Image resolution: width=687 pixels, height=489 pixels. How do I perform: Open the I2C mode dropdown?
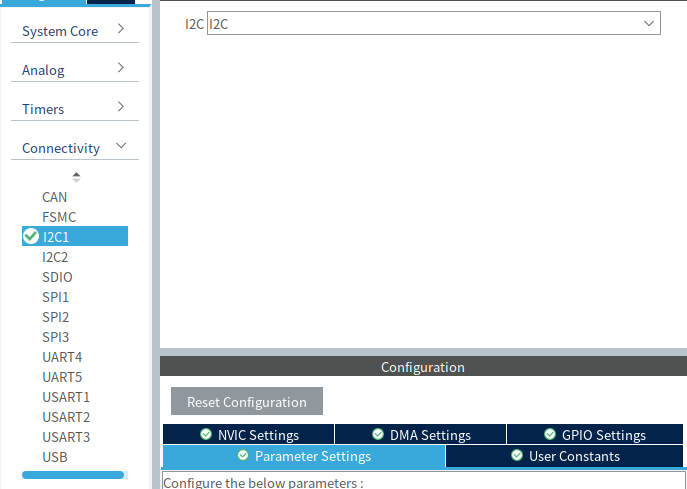click(433, 23)
